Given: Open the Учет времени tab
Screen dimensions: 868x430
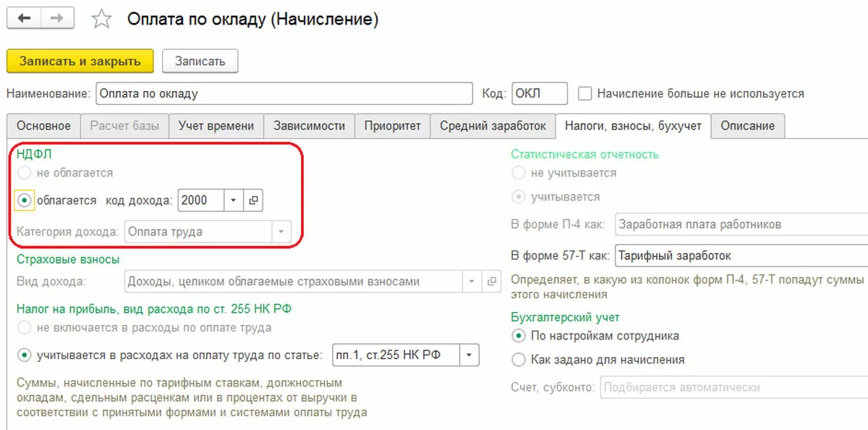Looking at the screenshot, I should pyautogui.click(x=216, y=125).
